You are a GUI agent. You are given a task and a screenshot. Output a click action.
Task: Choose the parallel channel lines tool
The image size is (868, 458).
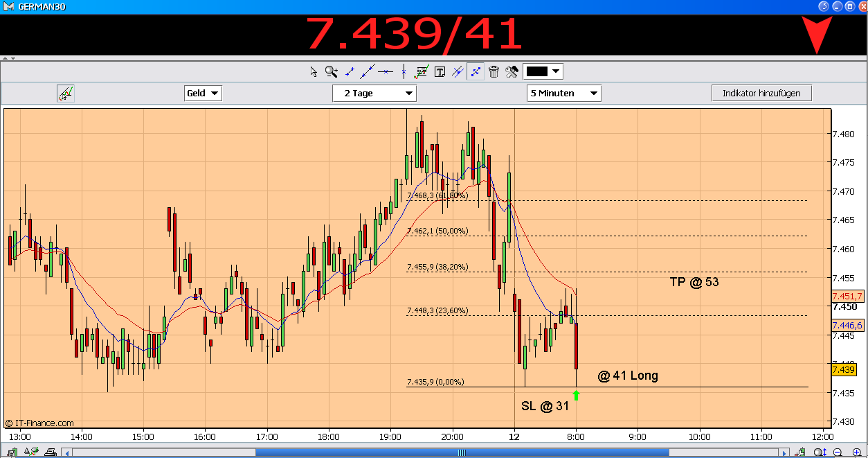458,71
